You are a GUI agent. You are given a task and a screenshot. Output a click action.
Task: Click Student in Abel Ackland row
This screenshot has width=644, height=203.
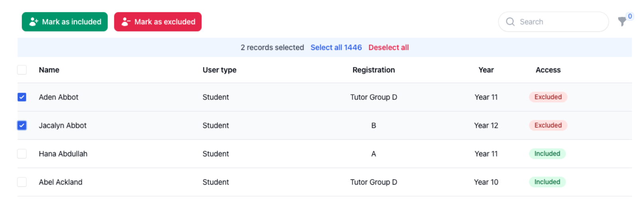215,182
